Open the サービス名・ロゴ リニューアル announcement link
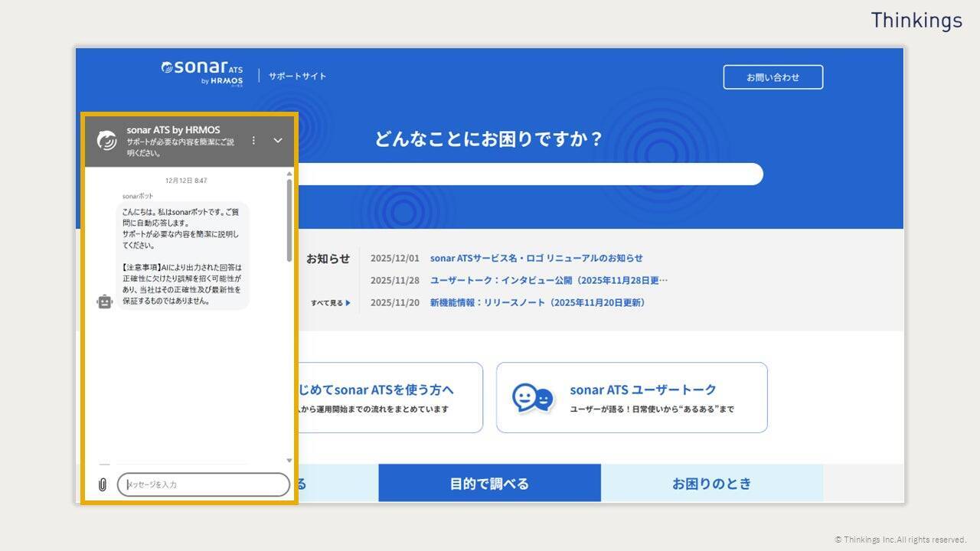This screenshot has width=980, height=551. [537, 258]
